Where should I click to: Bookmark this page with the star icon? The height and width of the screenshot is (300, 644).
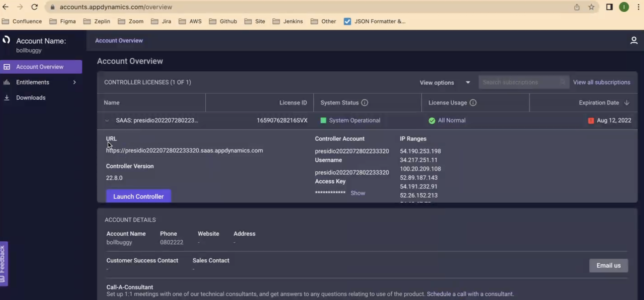click(x=591, y=7)
